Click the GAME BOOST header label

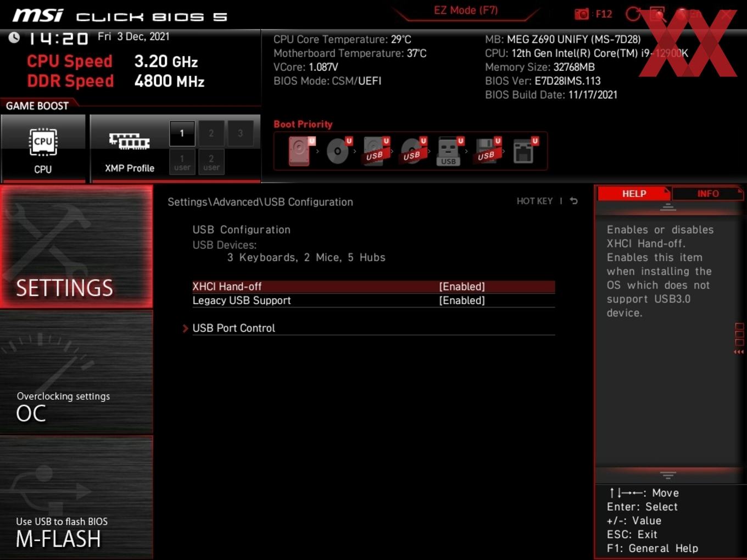(37, 106)
